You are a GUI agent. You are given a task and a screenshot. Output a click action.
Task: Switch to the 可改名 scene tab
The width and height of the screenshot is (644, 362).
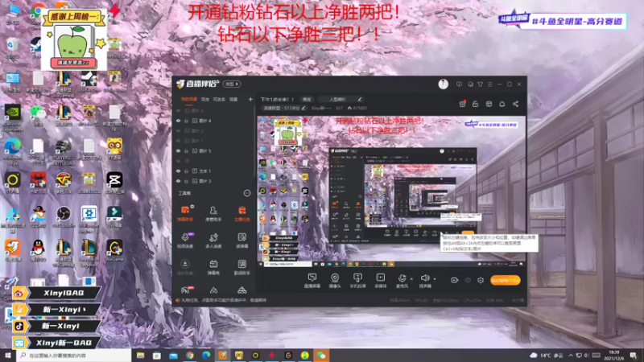pos(219,99)
